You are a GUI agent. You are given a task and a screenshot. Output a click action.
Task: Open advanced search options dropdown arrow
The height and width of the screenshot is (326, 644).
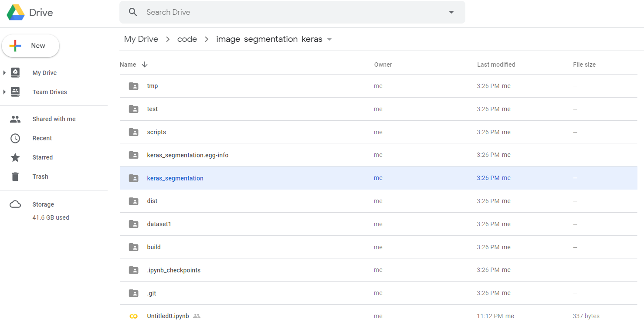[451, 12]
